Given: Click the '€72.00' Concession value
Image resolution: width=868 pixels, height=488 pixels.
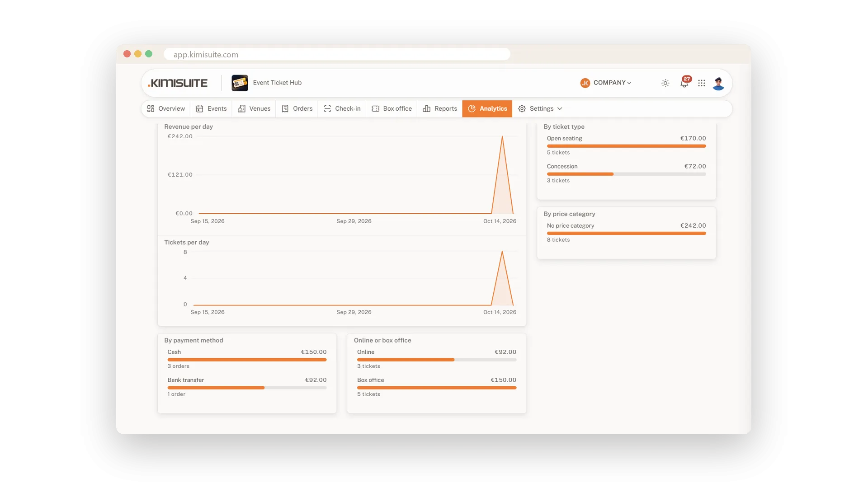Looking at the screenshot, I should 695,167.
